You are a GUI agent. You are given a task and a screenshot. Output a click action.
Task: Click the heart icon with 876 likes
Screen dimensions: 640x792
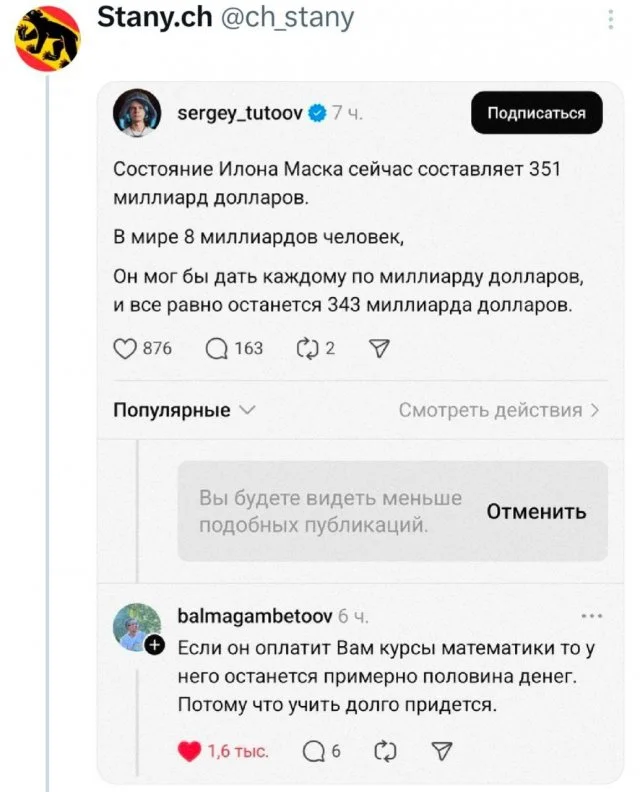pyautogui.click(x=125, y=348)
